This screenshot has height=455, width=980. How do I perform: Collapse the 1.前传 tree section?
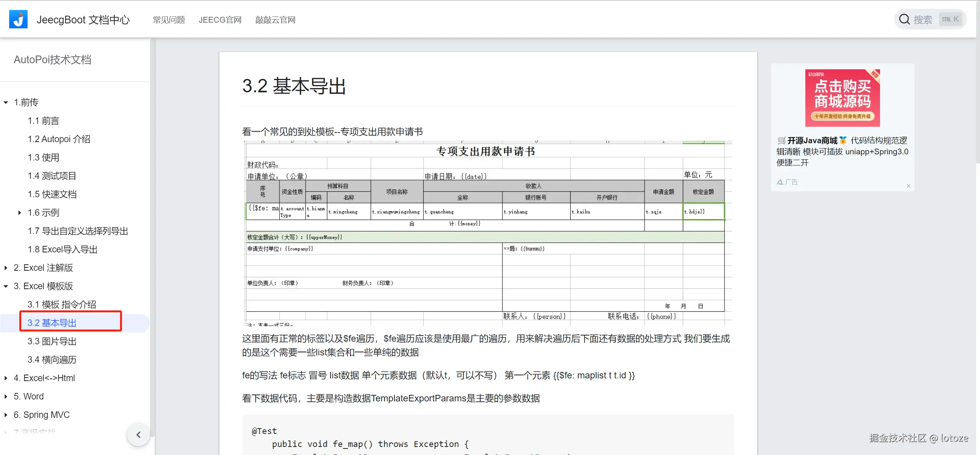pyautogui.click(x=6, y=103)
